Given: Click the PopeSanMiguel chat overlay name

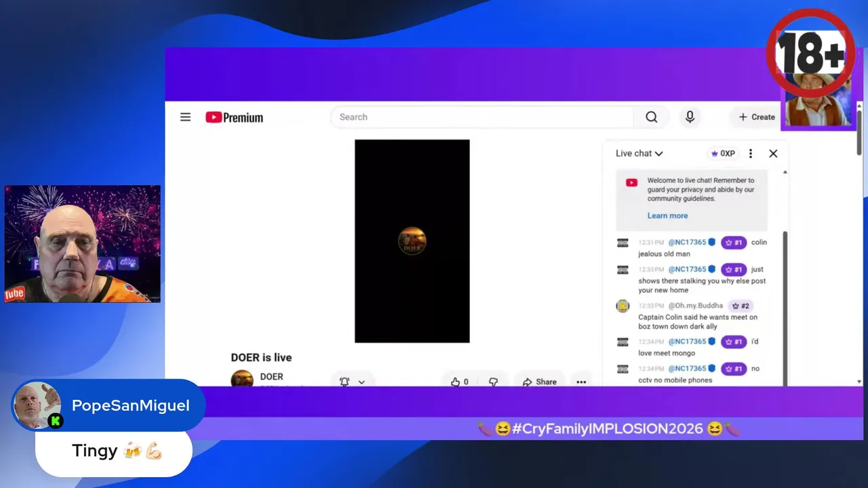Looking at the screenshot, I should tap(131, 406).
